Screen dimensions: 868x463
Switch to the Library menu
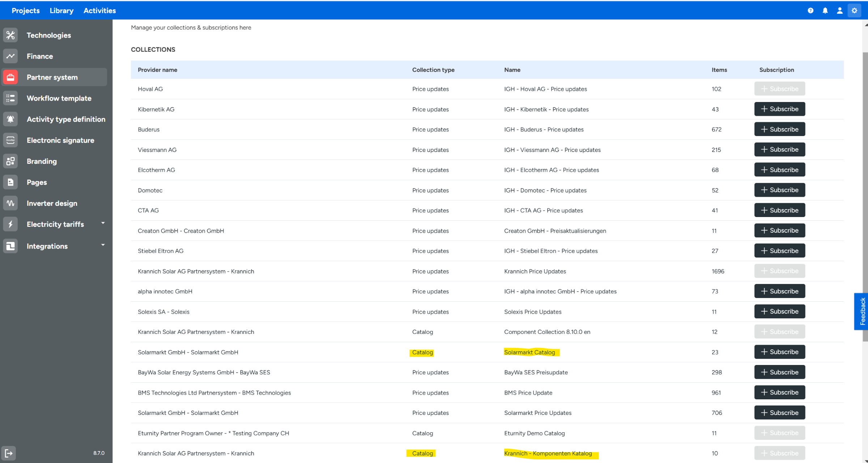(x=61, y=10)
